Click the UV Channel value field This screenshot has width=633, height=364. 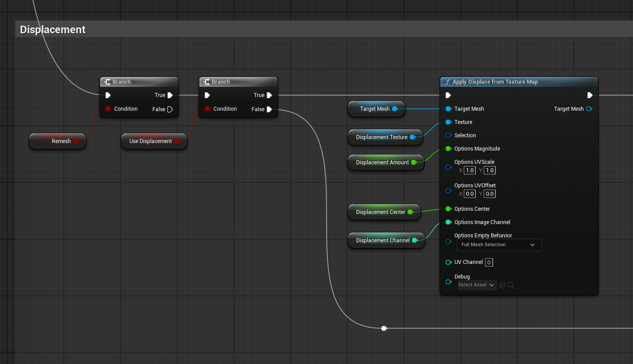pos(489,263)
